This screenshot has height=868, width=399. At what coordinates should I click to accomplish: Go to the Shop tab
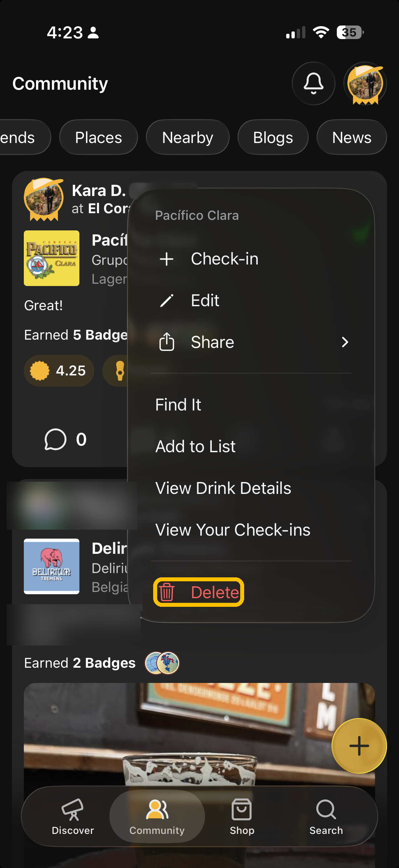tap(242, 816)
